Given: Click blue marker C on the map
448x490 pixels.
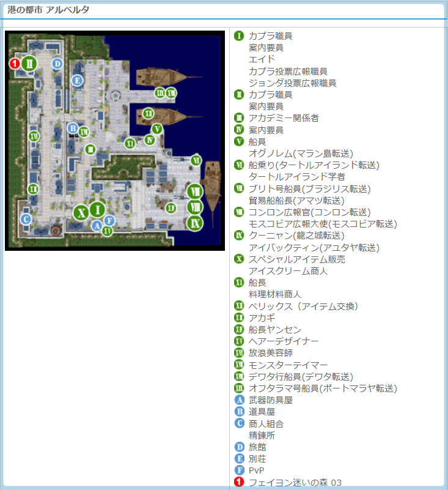Looking at the screenshot, I should [26, 219].
